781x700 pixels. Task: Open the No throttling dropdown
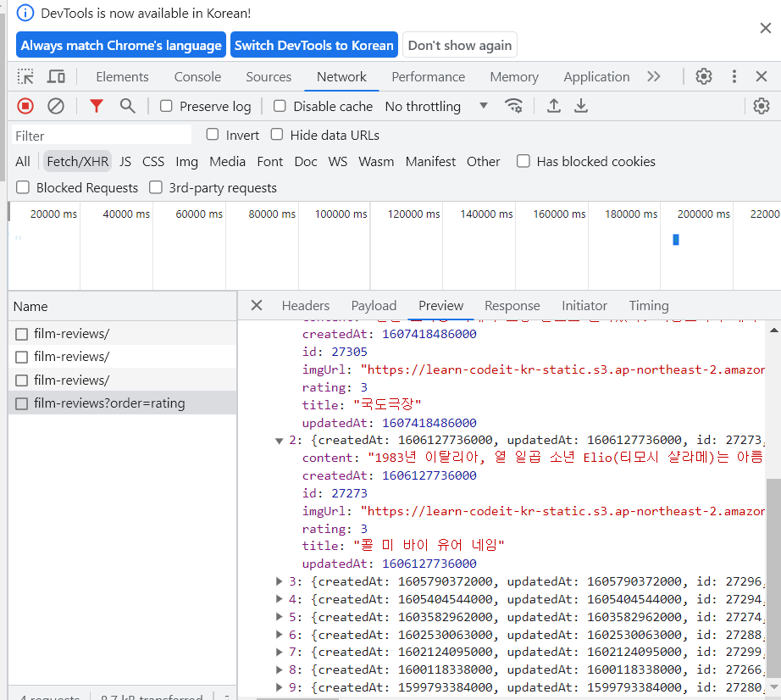[x=436, y=106]
